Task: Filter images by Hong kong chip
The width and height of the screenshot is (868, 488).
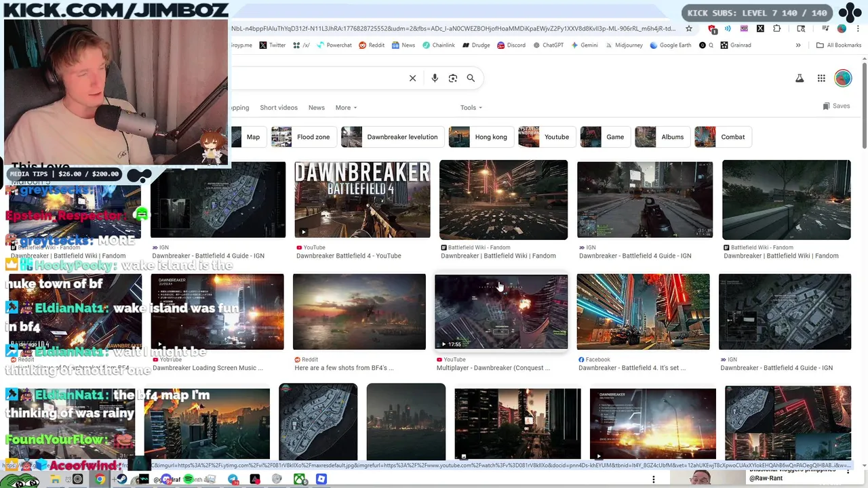Action: point(481,137)
